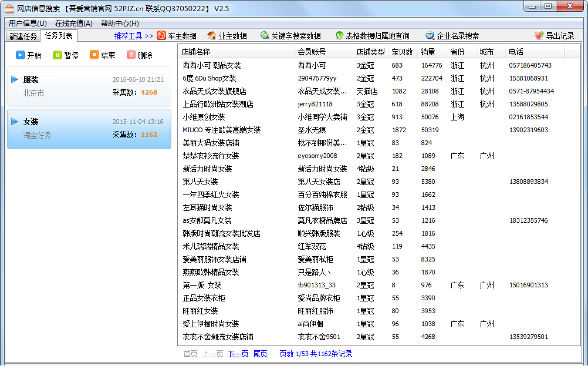588x379 pixels.
Task: Open 车主数据 tool icon
Action: [161, 36]
